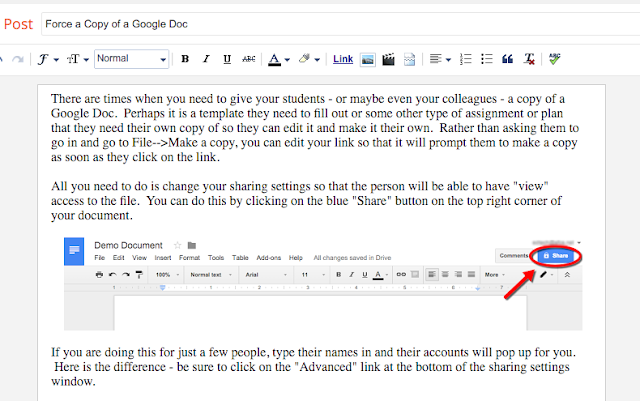Click the Redo arrow icon

[x=18, y=59]
